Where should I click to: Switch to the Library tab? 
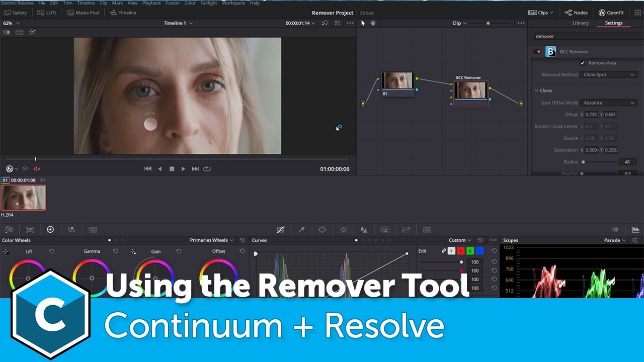[x=580, y=23]
